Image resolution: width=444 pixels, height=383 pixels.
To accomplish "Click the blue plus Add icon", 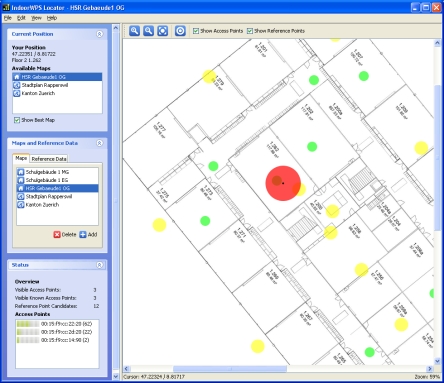I will pos(83,235).
